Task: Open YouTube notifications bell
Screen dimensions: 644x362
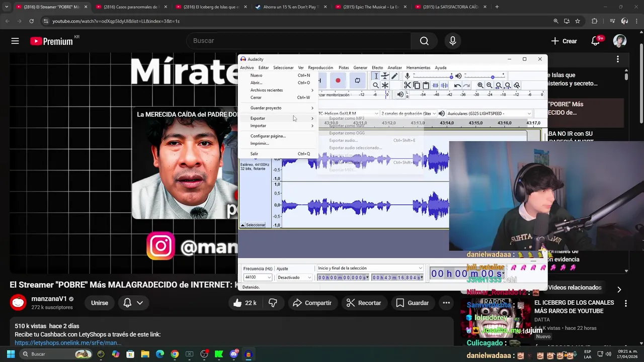Action: 596,41
